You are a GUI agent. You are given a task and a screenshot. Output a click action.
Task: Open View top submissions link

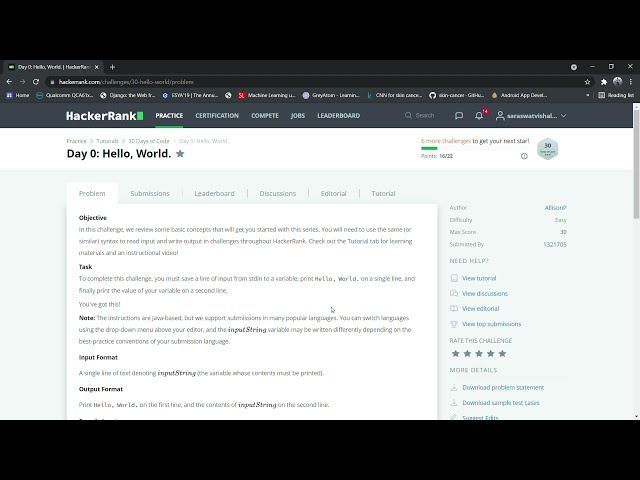click(491, 324)
